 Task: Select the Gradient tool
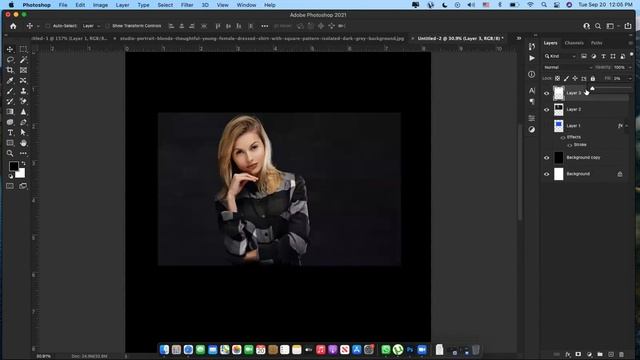coord(10,112)
